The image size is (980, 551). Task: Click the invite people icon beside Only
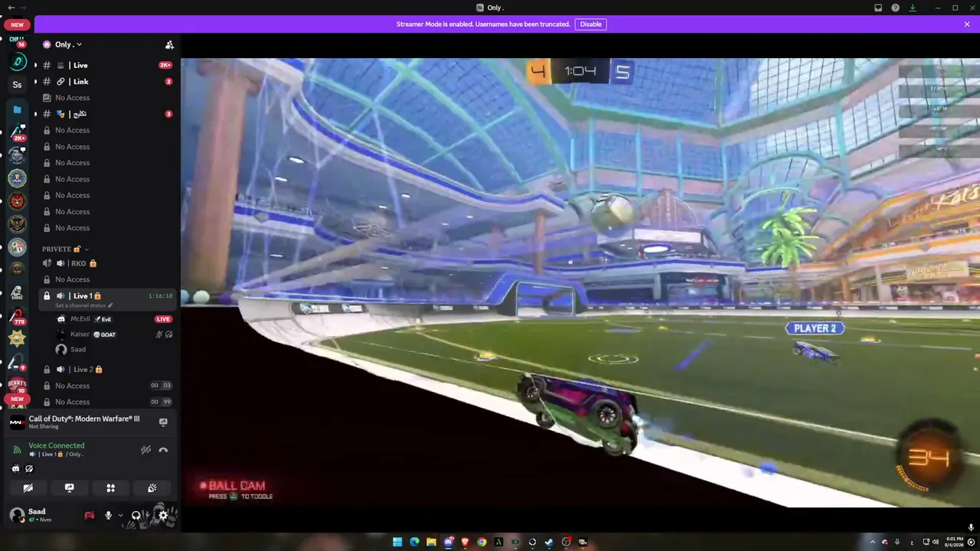pyautogui.click(x=169, y=44)
